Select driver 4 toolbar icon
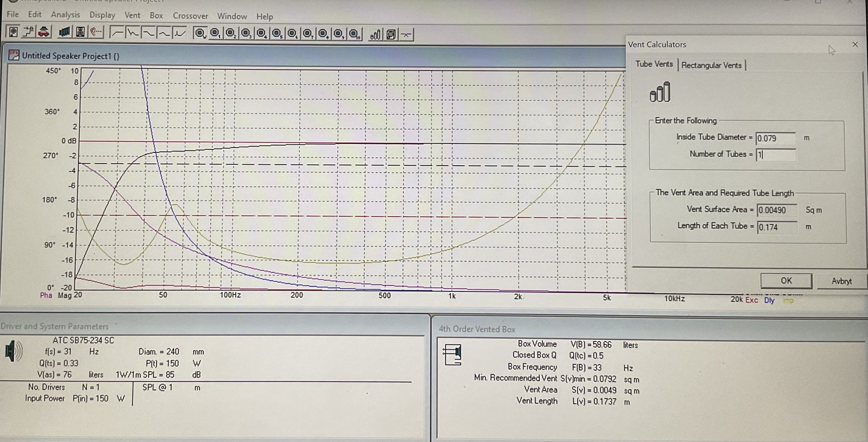Viewport: 868px width, 442px height. 262,34
